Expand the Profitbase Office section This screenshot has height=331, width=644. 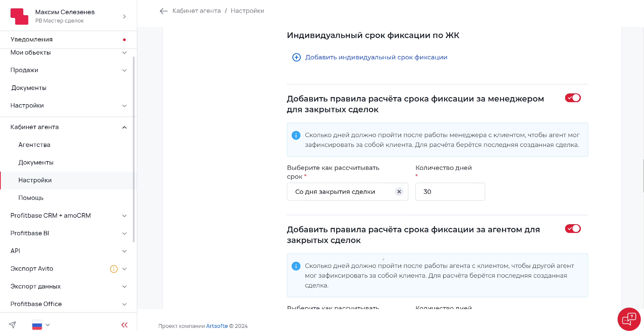(x=124, y=304)
